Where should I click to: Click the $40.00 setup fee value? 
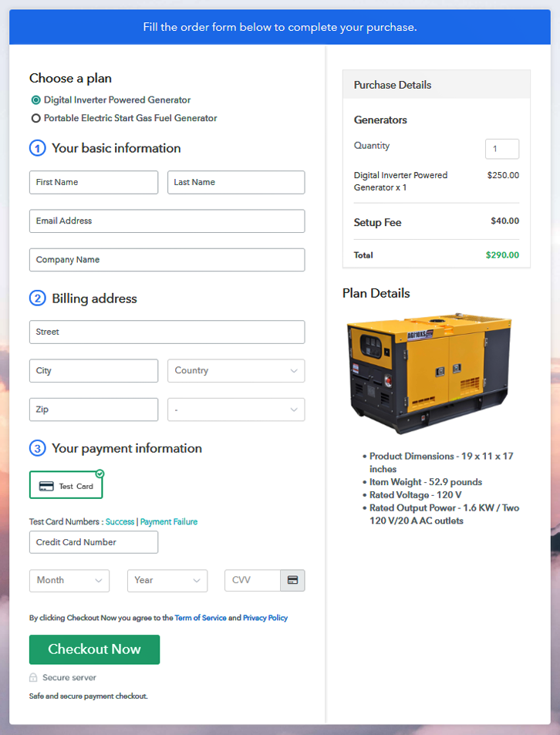click(x=504, y=221)
